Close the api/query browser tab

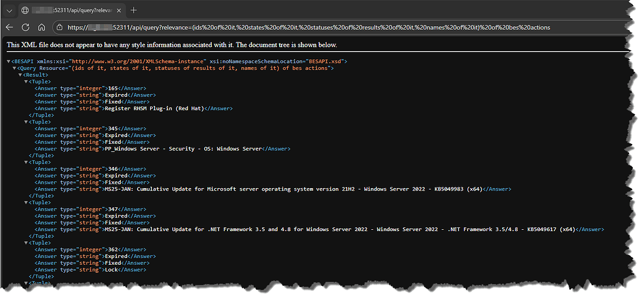click(x=118, y=10)
